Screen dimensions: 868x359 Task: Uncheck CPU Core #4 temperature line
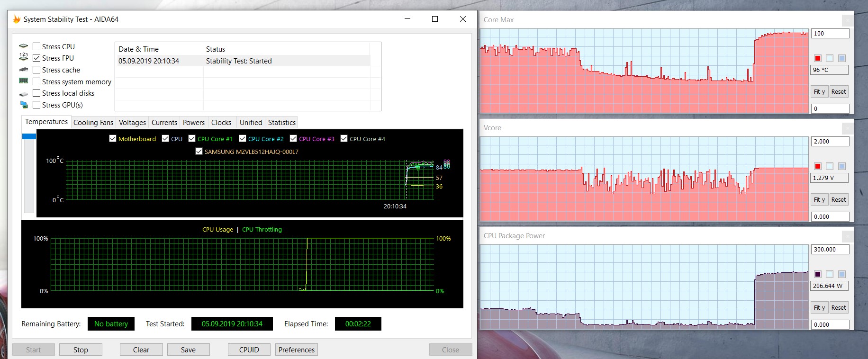(x=344, y=138)
